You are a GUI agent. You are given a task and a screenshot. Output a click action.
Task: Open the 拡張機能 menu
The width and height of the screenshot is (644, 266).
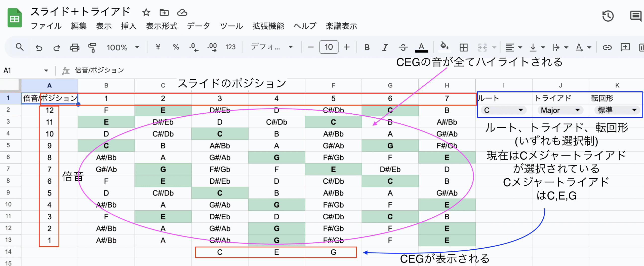click(x=268, y=26)
